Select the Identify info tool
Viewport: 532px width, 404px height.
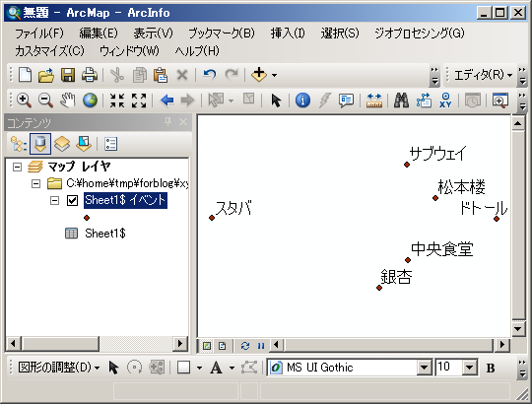pos(302,101)
